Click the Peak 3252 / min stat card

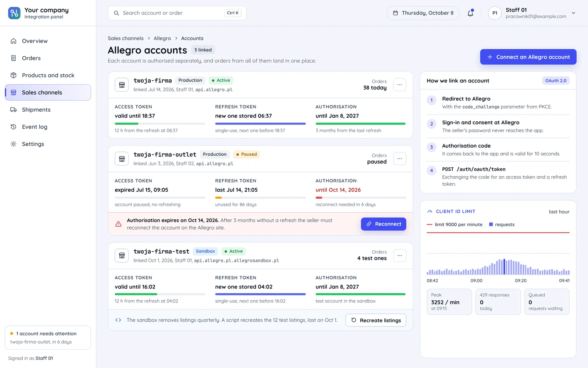tap(449, 302)
